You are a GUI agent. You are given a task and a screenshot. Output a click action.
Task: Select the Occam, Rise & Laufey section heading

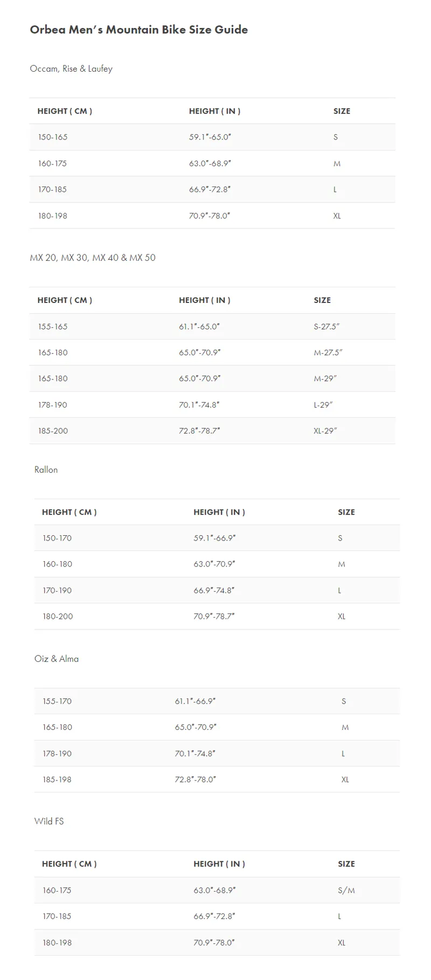pos(71,68)
